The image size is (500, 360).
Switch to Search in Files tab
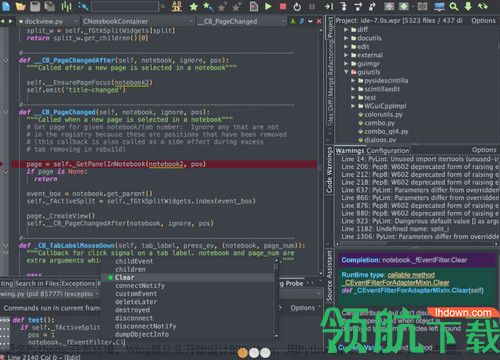point(37,283)
